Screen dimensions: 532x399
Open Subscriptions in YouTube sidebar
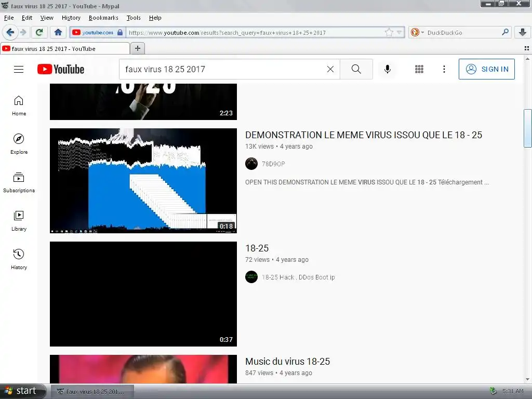pyautogui.click(x=19, y=182)
